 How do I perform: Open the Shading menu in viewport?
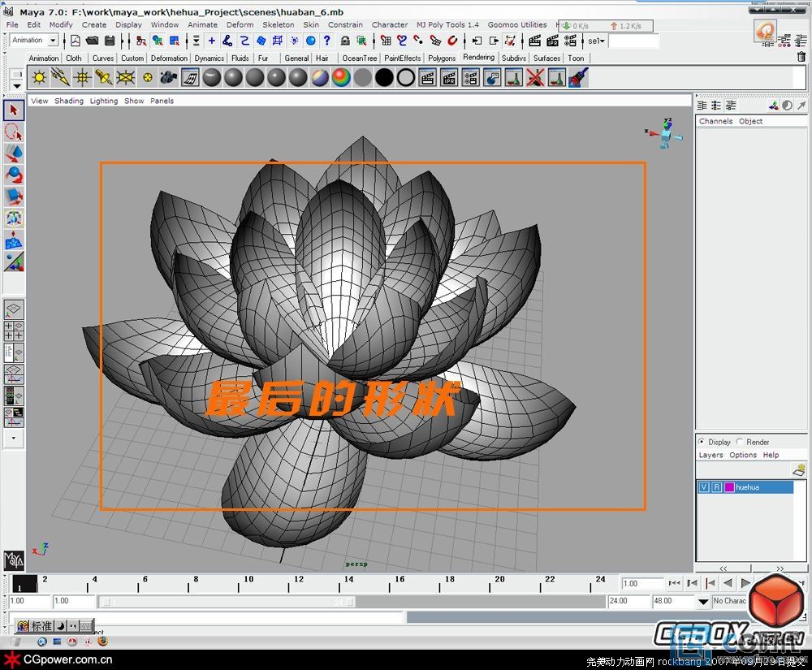pyautogui.click(x=69, y=101)
